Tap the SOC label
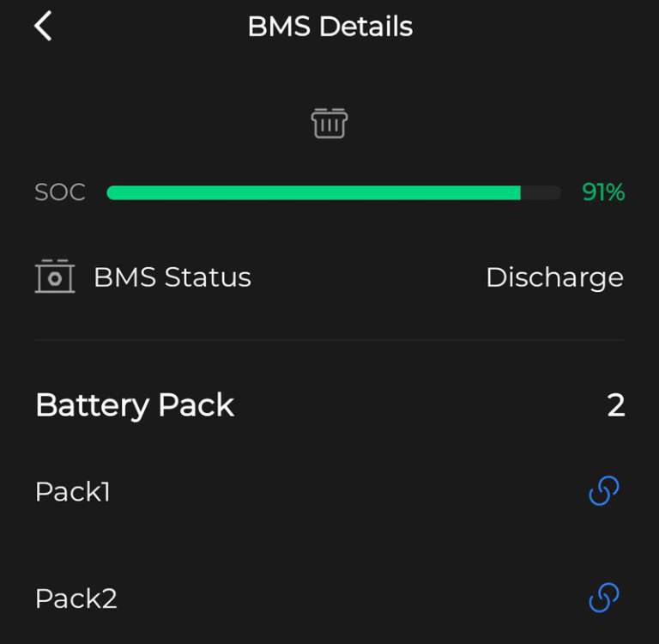This screenshot has height=644, width=659. (x=60, y=192)
